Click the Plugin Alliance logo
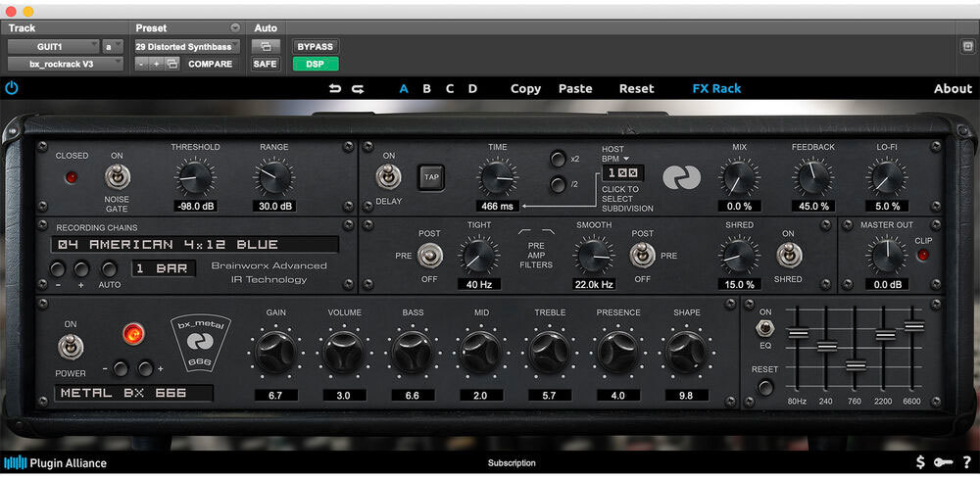The width and height of the screenshot is (980, 478). click(x=55, y=462)
